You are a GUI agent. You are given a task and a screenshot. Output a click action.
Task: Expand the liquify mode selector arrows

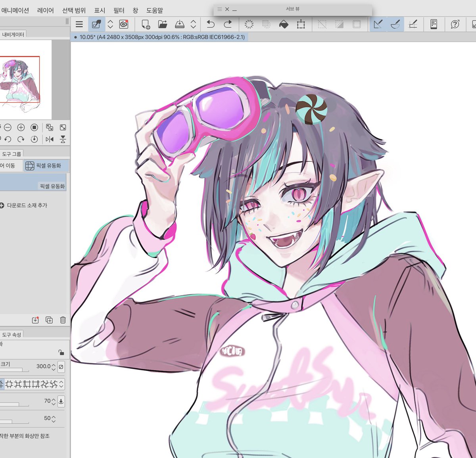point(61,384)
